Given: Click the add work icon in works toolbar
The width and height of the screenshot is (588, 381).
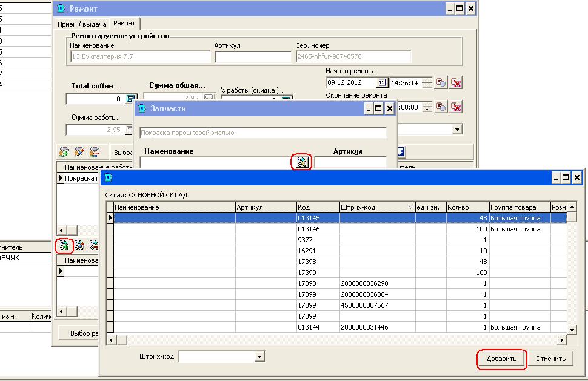Looking at the screenshot, I should [64, 151].
